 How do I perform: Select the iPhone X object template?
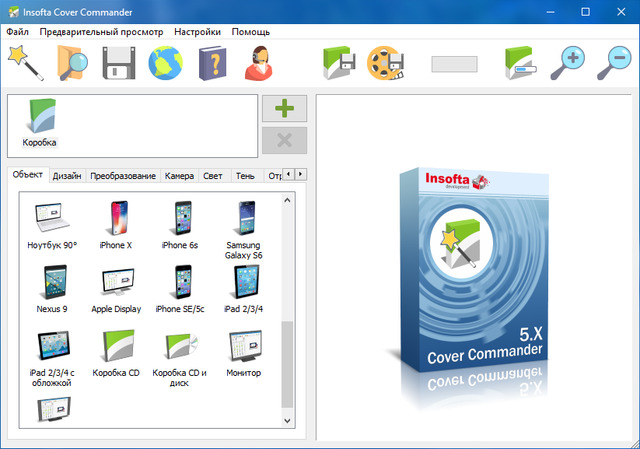116,225
